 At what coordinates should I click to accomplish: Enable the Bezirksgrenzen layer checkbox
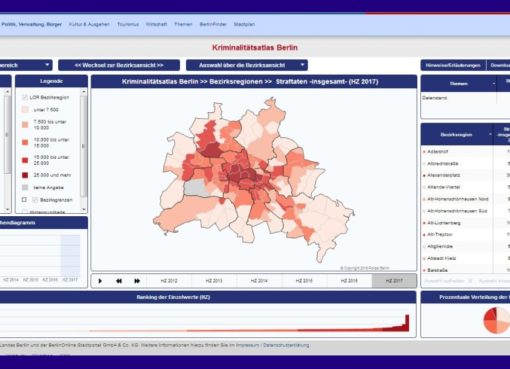tap(24, 200)
